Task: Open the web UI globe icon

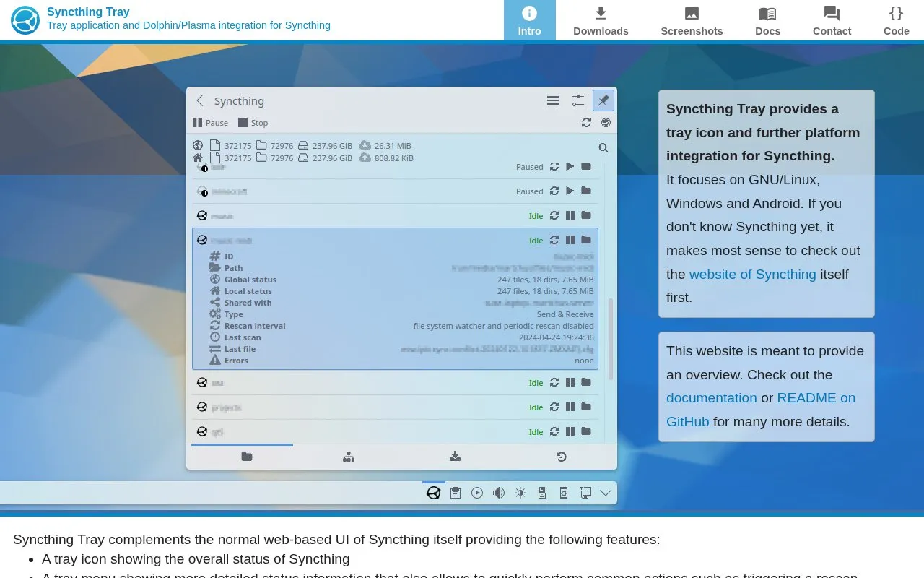Action: coord(606,123)
